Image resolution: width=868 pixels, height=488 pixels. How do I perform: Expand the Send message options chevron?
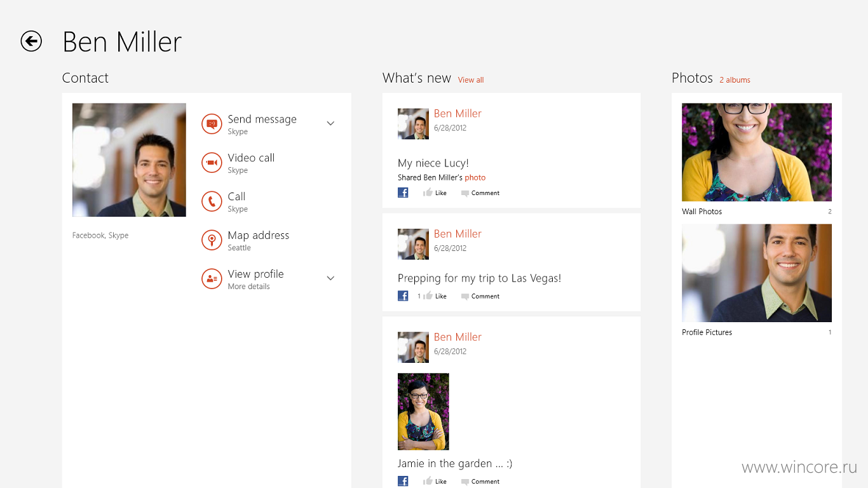point(330,123)
